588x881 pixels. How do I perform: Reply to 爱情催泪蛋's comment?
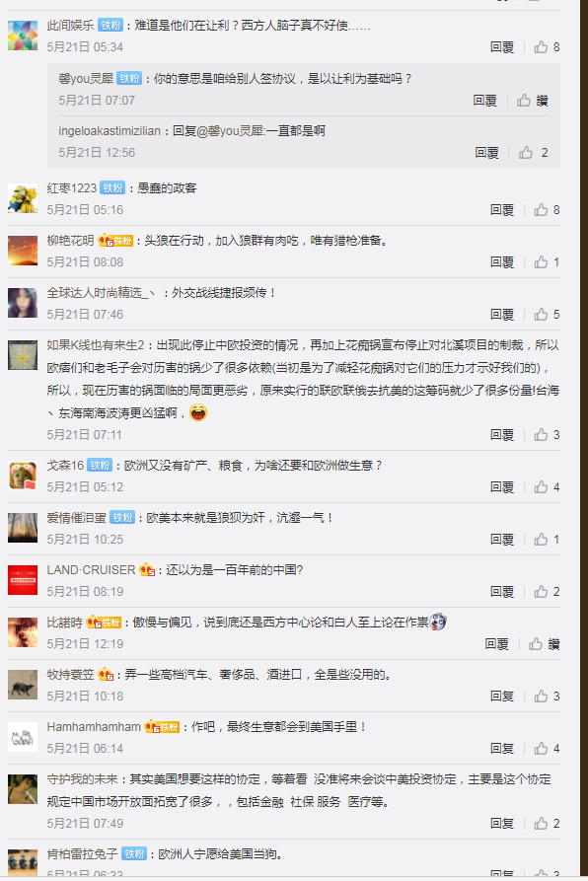501,540
